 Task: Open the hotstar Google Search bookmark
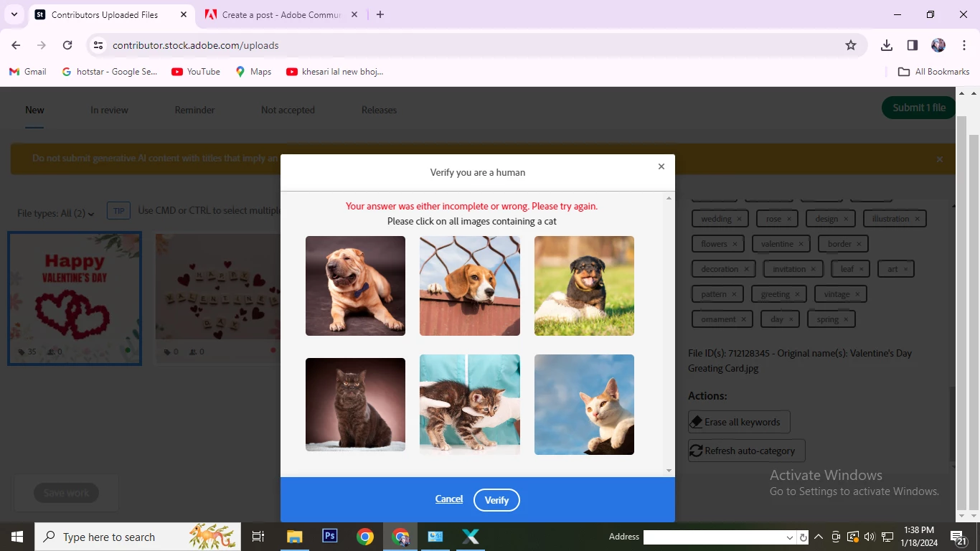tap(110, 72)
